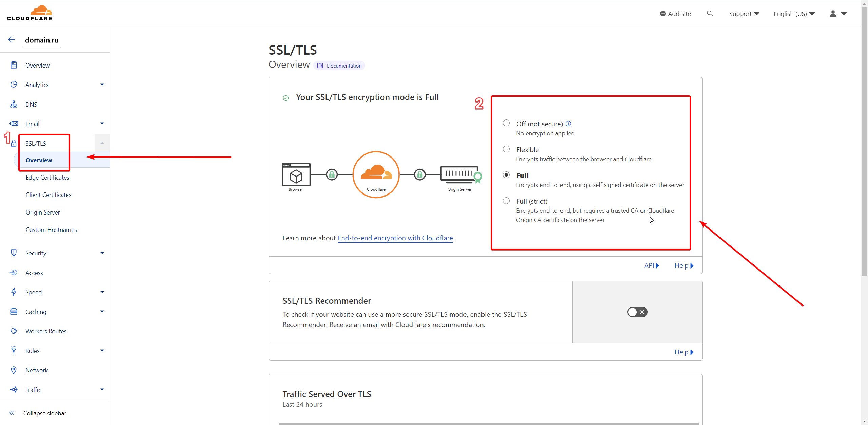
Task: Expand the Analytics sidebar section
Action: tap(102, 85)
